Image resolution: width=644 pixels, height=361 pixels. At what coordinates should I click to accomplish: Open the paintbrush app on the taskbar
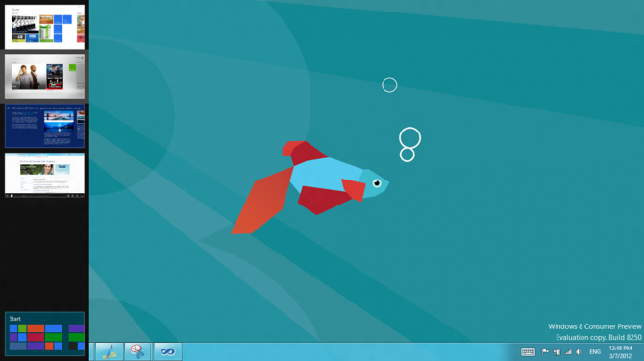click(x=110, y=351)
